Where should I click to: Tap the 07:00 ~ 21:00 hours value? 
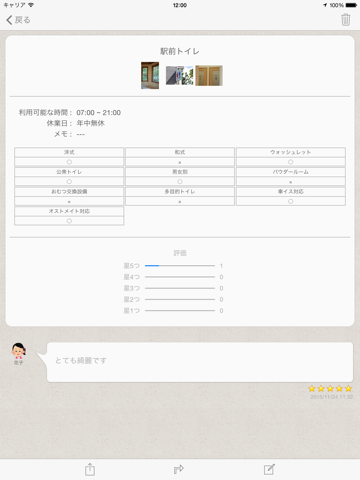click(x=99, y=113)
